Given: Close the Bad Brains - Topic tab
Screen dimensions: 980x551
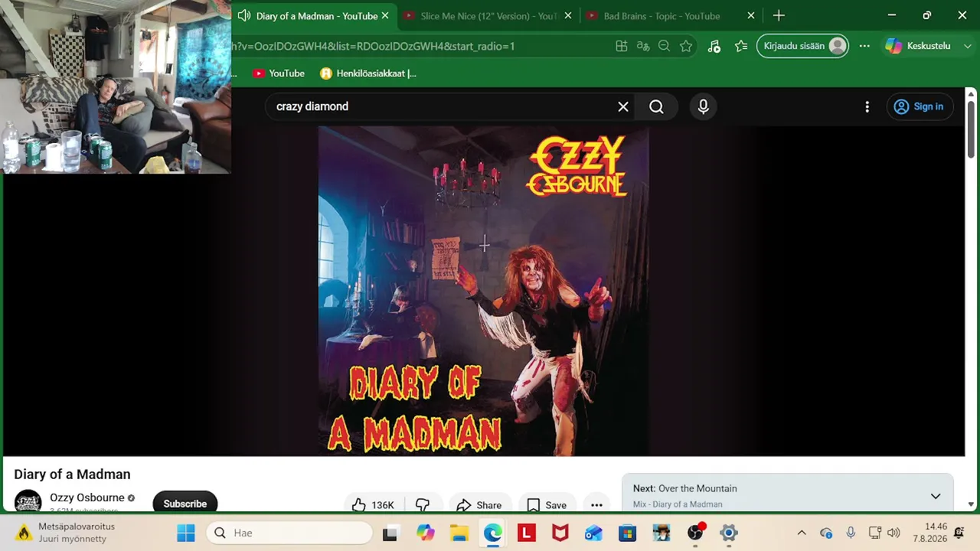Looking at the screenshot, I should click(x=751, y=16).
